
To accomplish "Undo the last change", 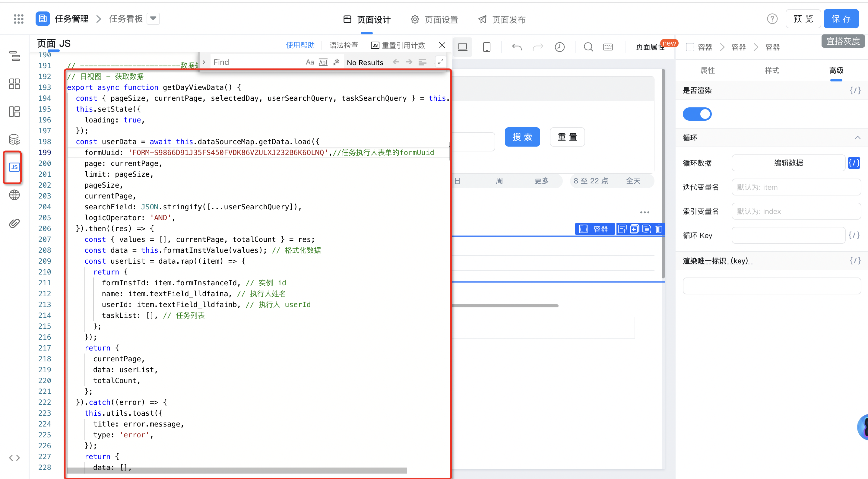I will point(517,47).
